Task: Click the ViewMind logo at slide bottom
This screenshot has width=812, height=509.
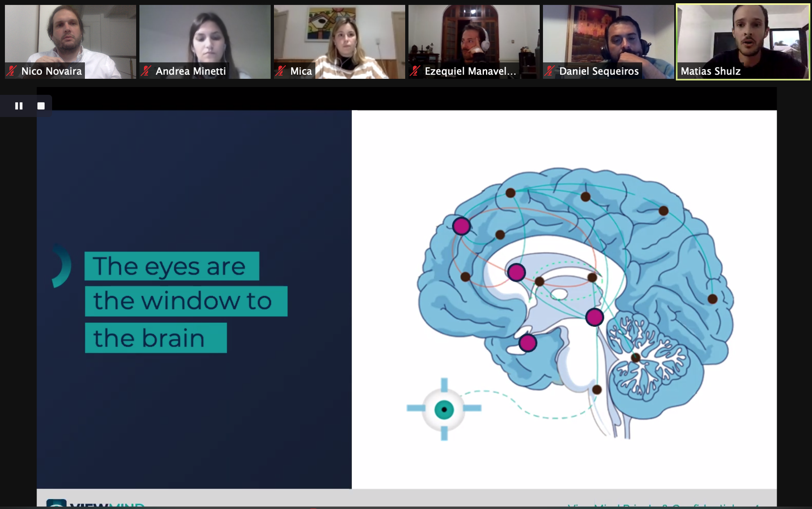Action: click(x=95, y=503)
